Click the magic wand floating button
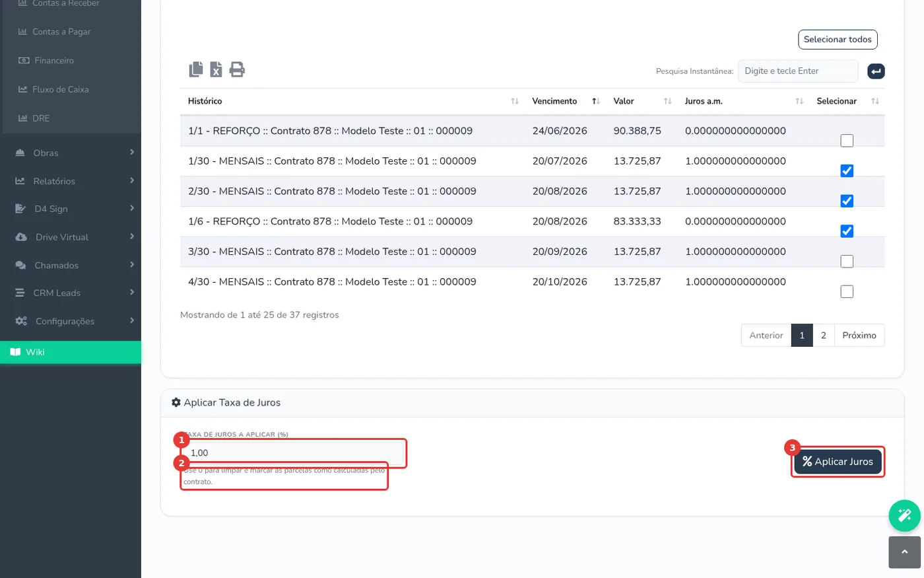Viewport: 924px width, 578px height. tap(904, 515)
